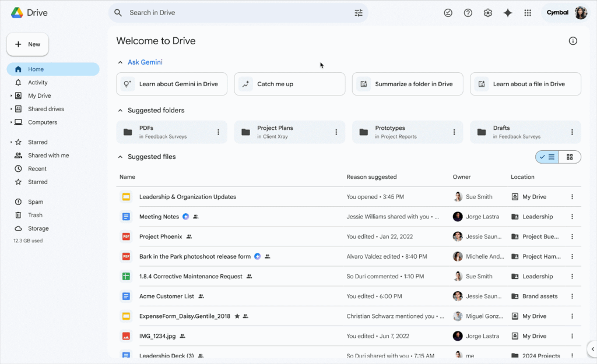Open the Prototypes folder card
The width and height of the screenshot is (597, 364).
point(408,132)
